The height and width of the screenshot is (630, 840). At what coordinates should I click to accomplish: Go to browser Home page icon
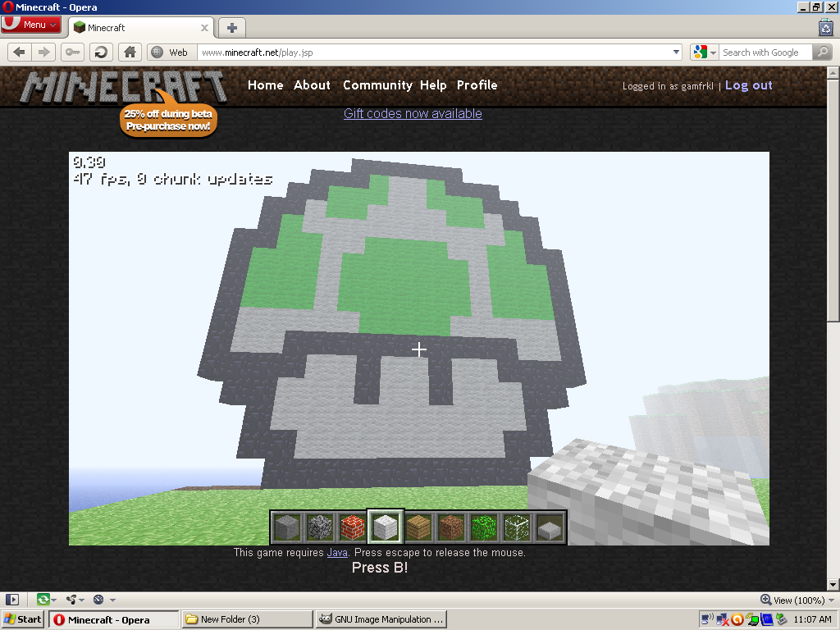[129, 52]
